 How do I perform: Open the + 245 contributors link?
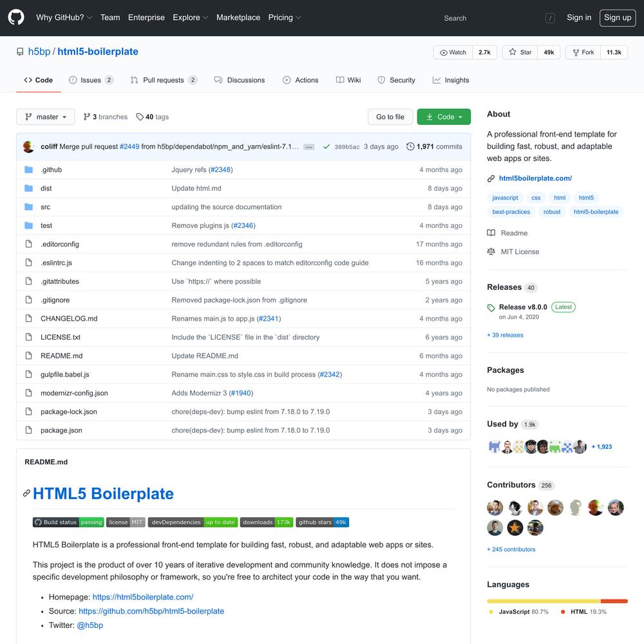point(511,549)
